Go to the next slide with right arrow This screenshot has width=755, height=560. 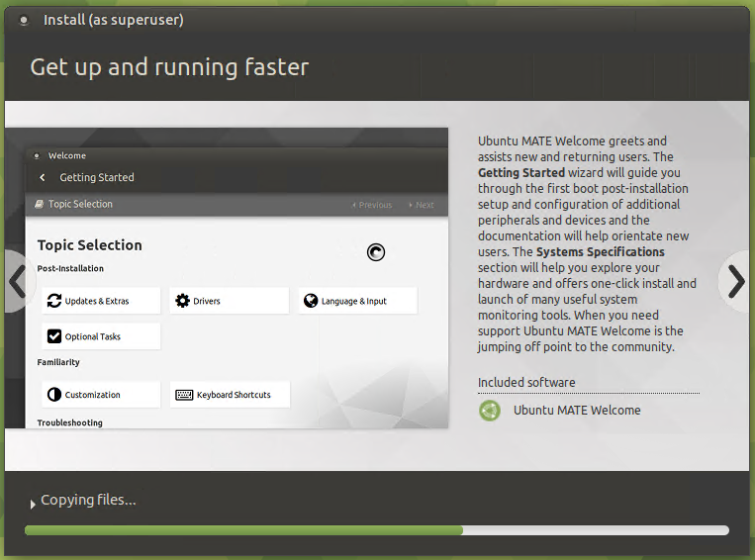coord(736,281)
